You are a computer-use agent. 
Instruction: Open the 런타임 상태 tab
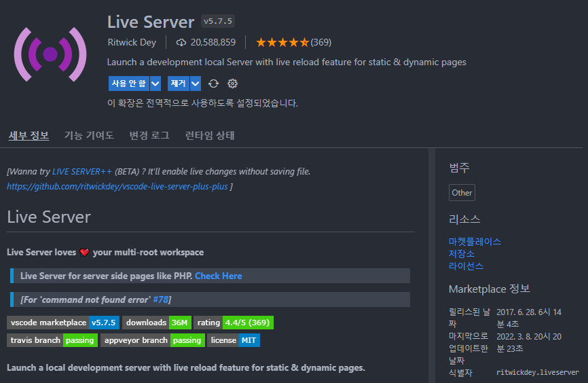coord(210,135)
